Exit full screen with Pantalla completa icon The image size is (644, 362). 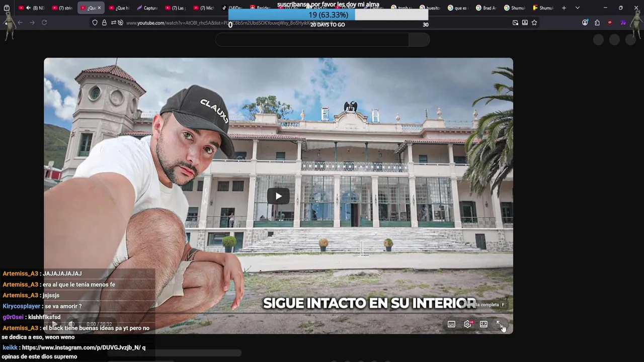coord(500,324)
